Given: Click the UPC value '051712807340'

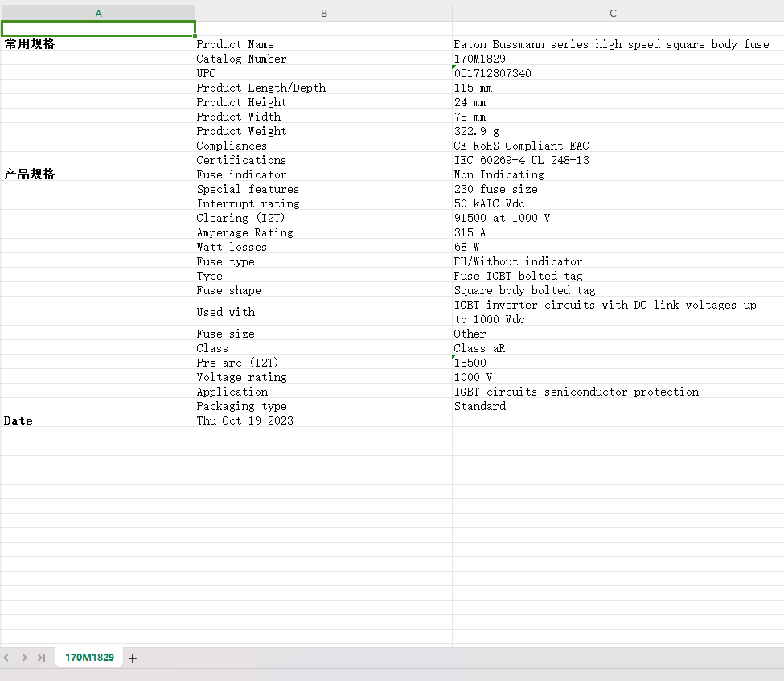Looking at the screenshot, I should coord(613,73).
